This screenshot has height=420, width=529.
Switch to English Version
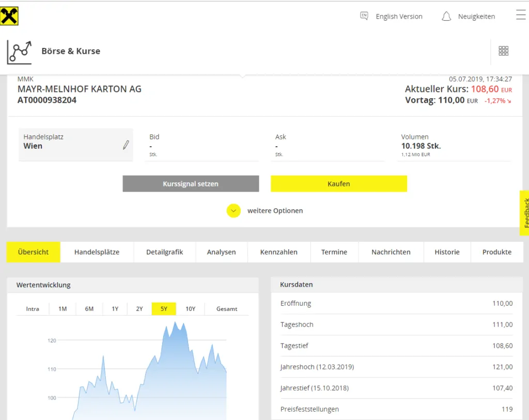[399, 17]
